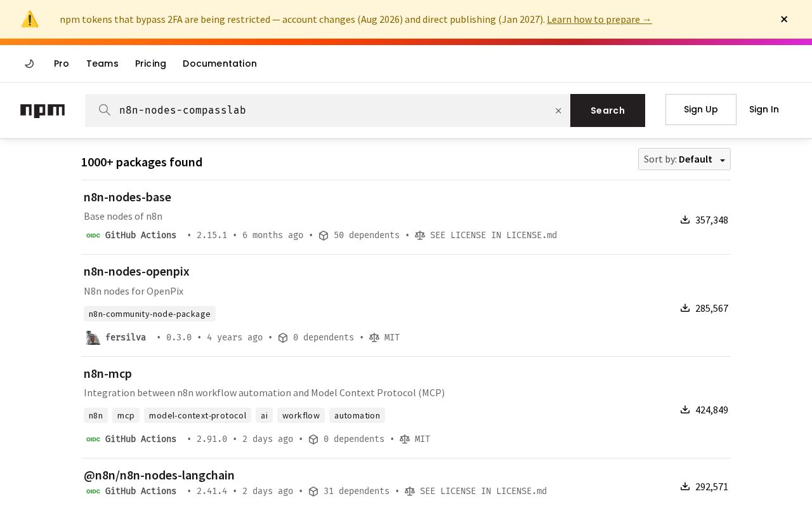Select the workflow keyword tag
The image size is (812, 508).
[301, 415]
